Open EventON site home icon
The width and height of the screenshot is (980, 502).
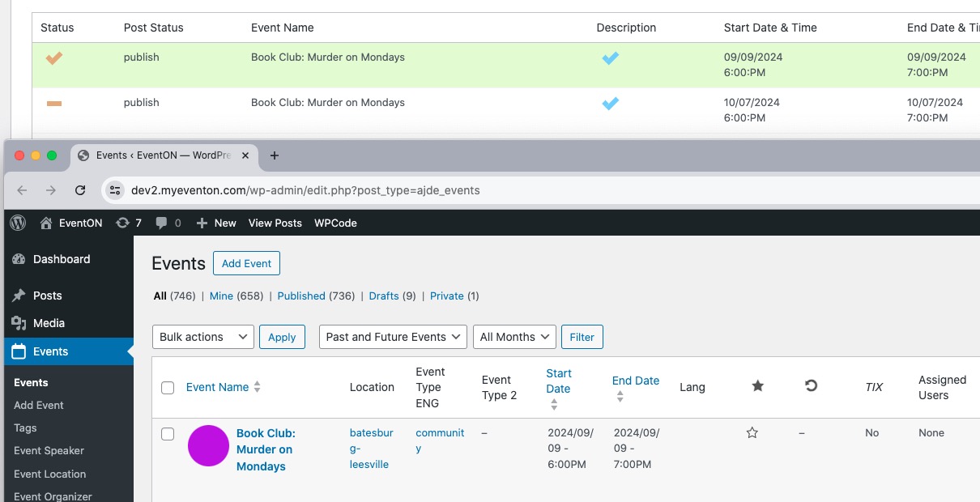[46, 223]
